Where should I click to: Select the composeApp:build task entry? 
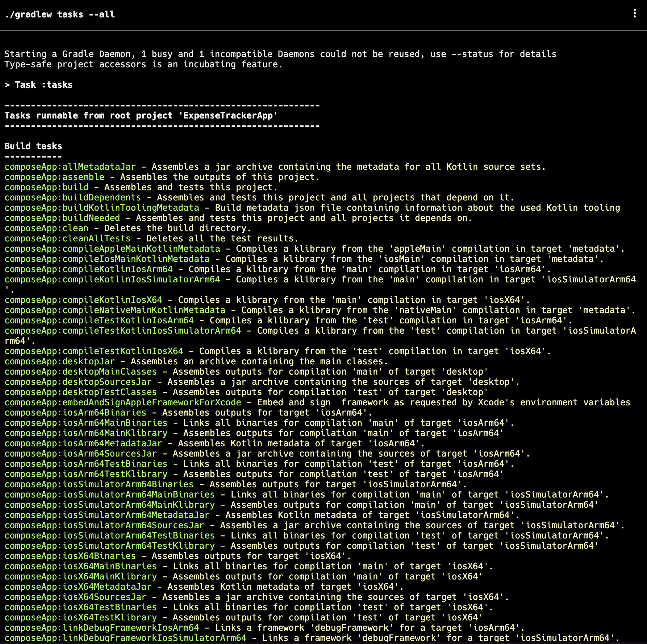click(46, 187)
